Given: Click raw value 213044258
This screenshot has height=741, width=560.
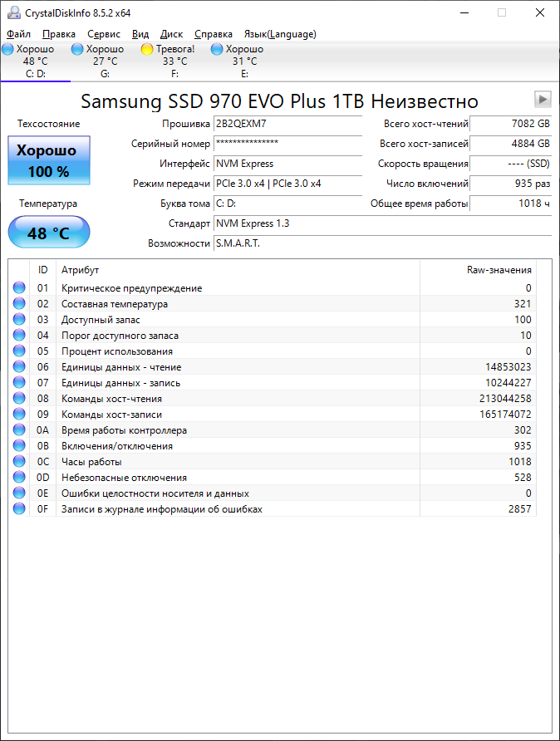Looking at the screenshot, I should click(x=505, y=399).
